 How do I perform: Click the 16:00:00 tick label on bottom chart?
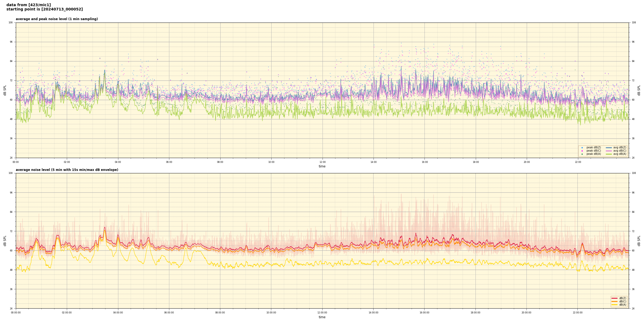tap(424, 313)
